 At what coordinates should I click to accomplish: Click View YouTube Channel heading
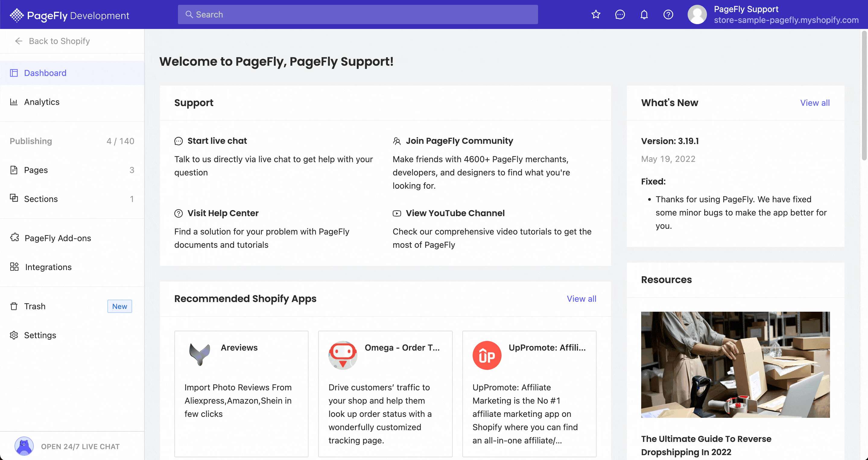pyautogui.click(x=455, y=213)
